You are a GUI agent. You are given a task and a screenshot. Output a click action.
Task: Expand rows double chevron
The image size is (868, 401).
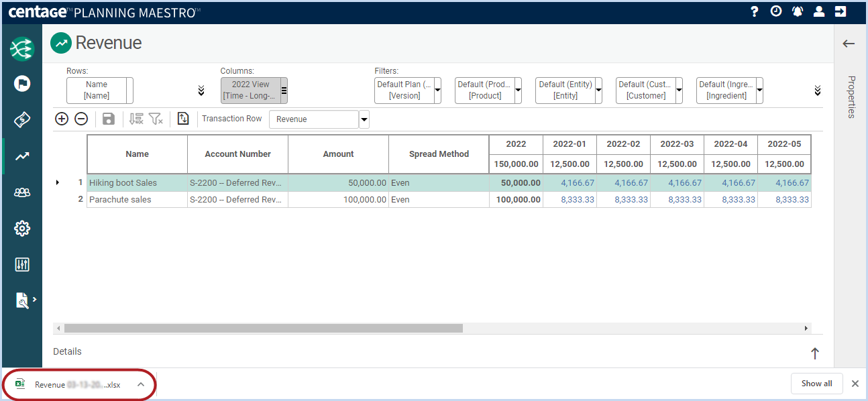201,91
